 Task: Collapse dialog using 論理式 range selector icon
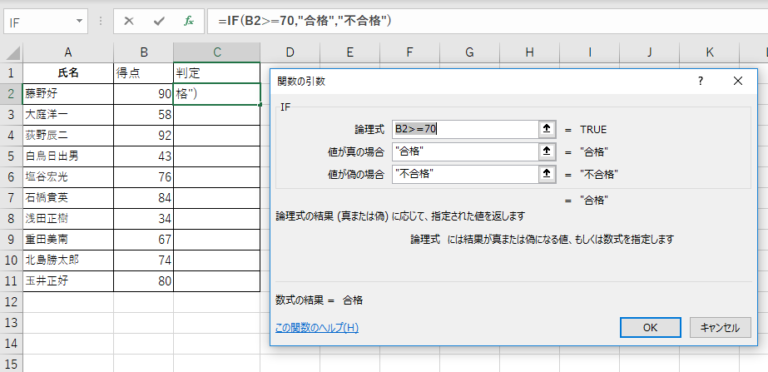(x=547, y=129)
